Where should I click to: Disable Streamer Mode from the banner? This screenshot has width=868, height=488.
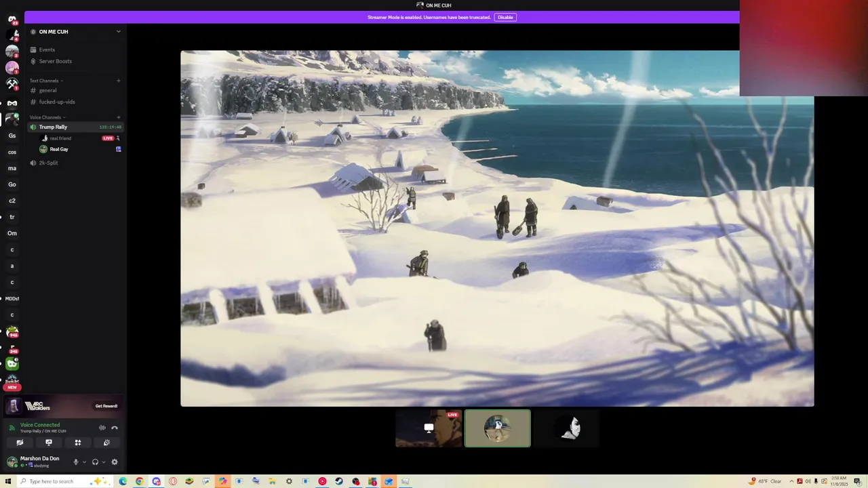click(x=505, y=17)
